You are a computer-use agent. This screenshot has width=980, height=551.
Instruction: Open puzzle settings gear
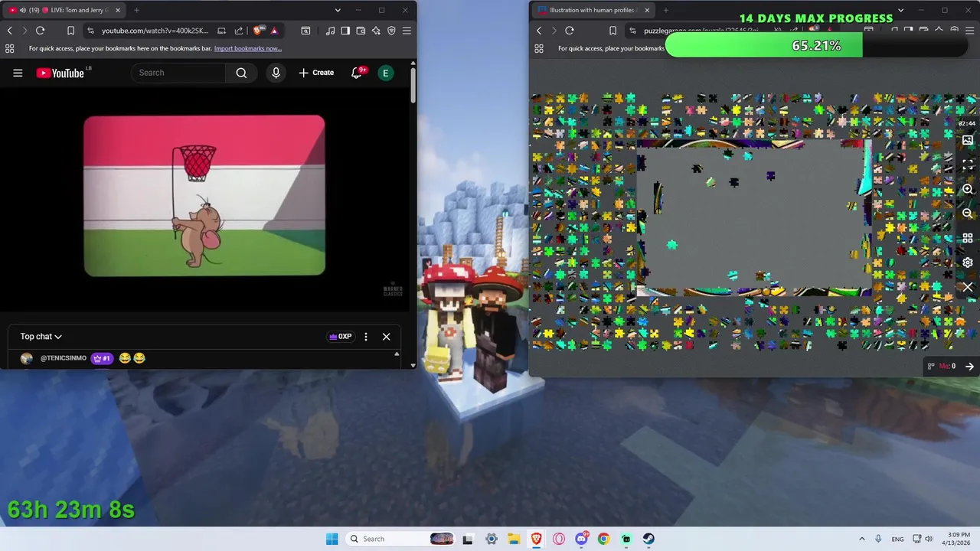968,262
